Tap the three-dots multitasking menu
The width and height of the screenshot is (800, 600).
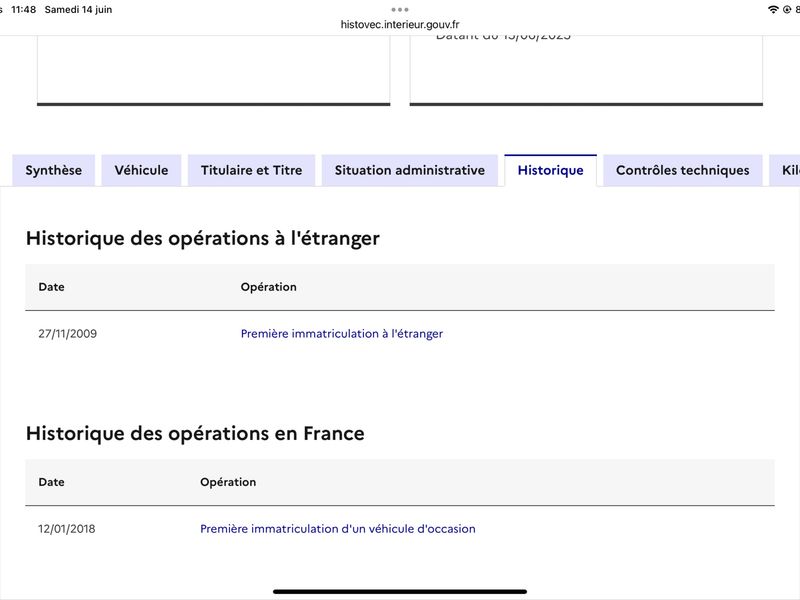coord(400,10)
